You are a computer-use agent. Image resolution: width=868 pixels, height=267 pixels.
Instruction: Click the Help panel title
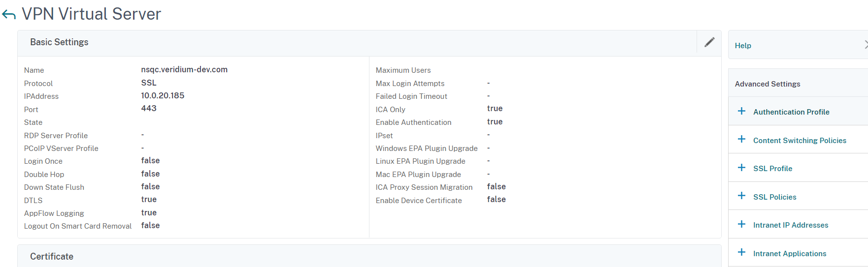click(x=742, y=46)
